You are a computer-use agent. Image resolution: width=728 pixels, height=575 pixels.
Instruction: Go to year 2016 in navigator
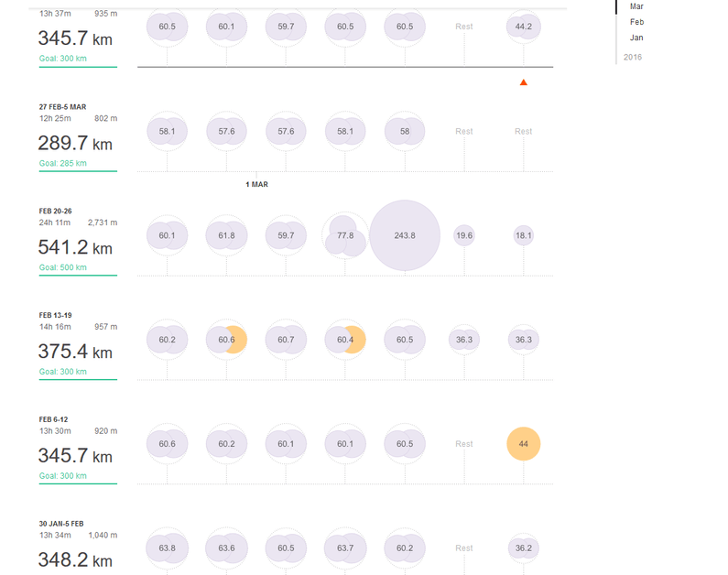click(633, 57)
